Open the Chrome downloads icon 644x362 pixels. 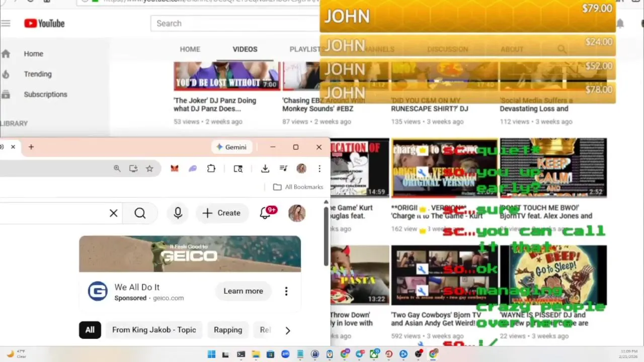click(x=265, y=169)
